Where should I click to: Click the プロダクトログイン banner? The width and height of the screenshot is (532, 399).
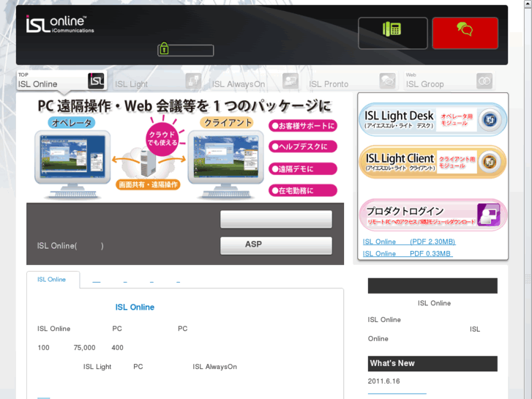click(x=433, y=215)
